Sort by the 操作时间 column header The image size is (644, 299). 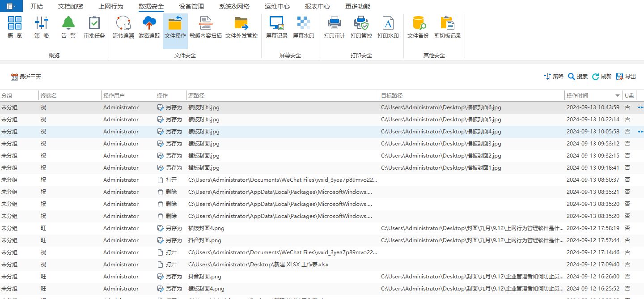(x=593, y=95)
